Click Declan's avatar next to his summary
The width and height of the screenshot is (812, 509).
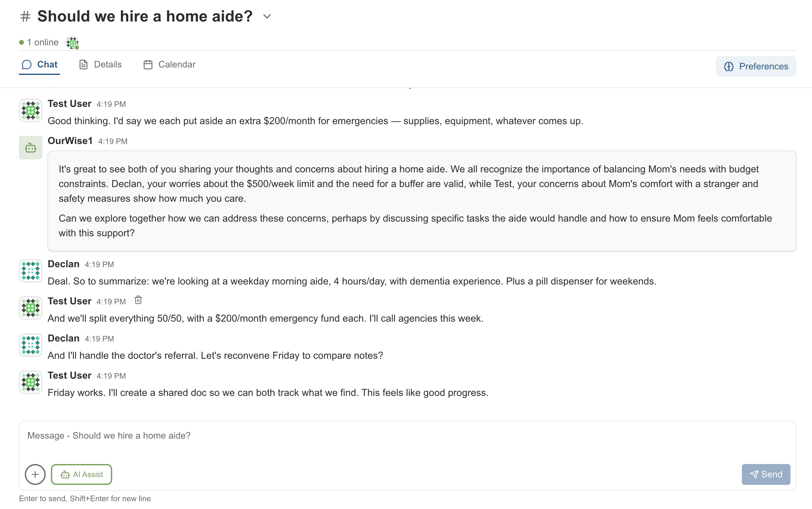pos(30,271)
